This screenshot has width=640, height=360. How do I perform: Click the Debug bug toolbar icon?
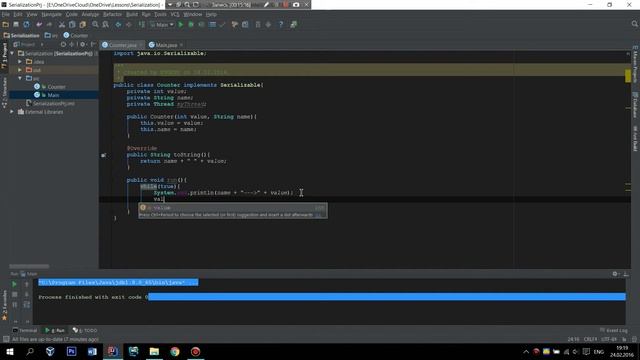(191, 24)
